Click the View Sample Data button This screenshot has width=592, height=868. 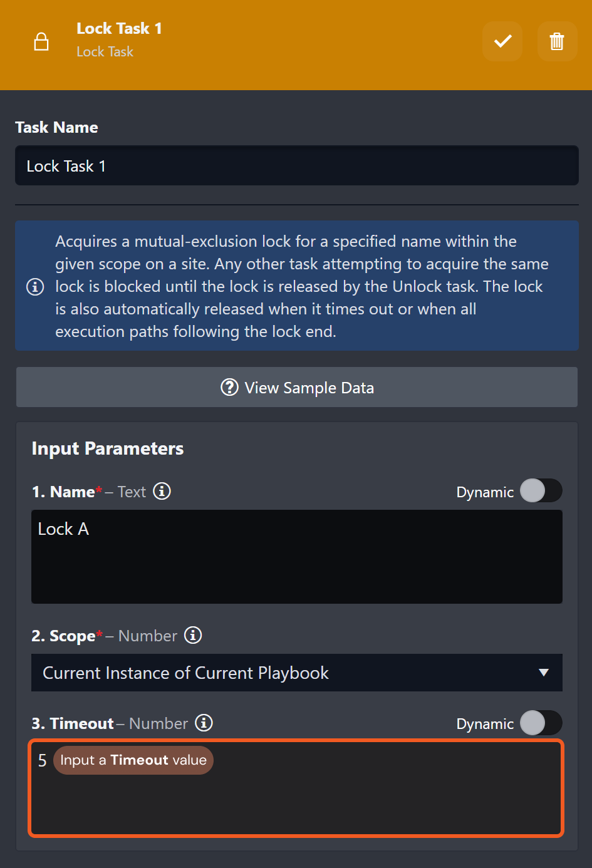click(x=297, y=388)
